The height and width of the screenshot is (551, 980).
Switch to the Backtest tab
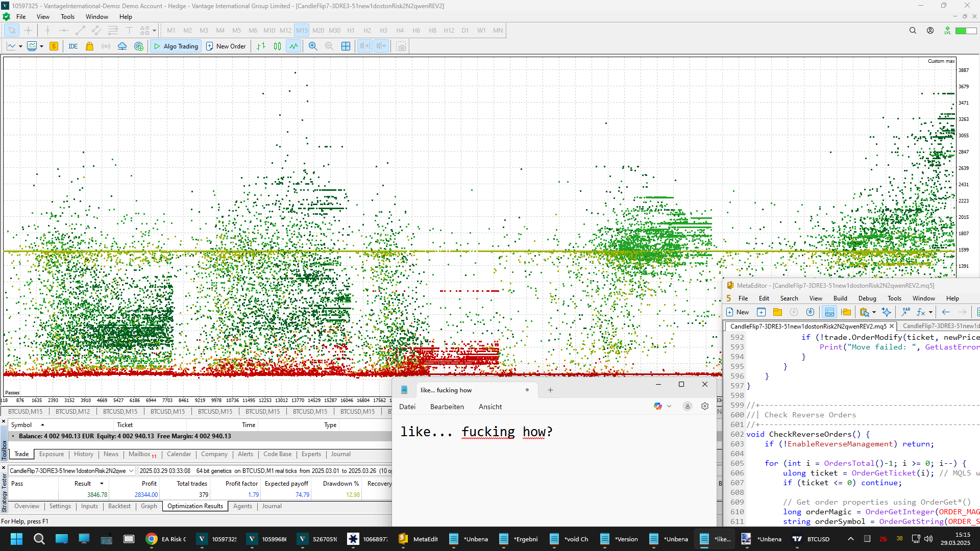119,506
